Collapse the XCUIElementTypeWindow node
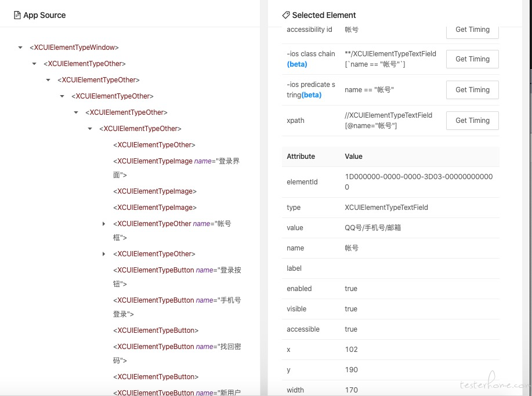The height and width of the screenshot is (396, 532). click(x=20, y=48)
